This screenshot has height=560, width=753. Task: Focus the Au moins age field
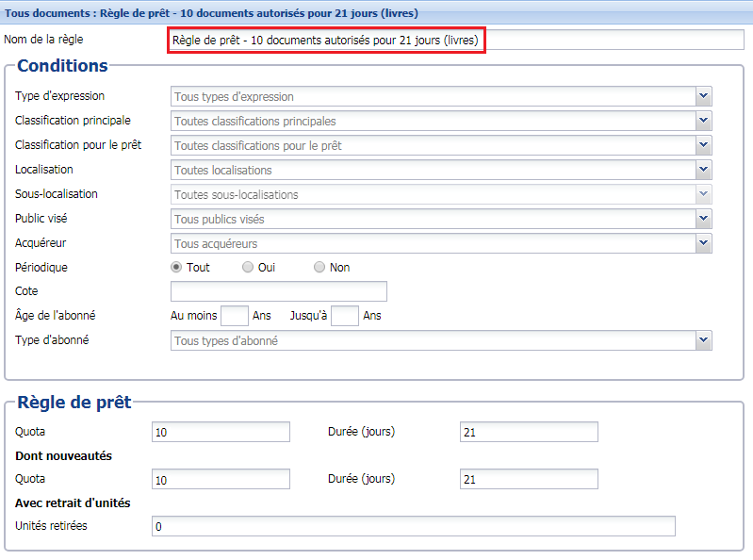(234, 316)
